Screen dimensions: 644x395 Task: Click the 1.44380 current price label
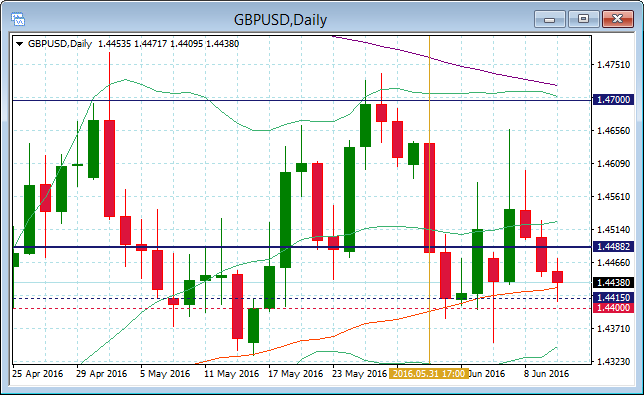[613, 282]
